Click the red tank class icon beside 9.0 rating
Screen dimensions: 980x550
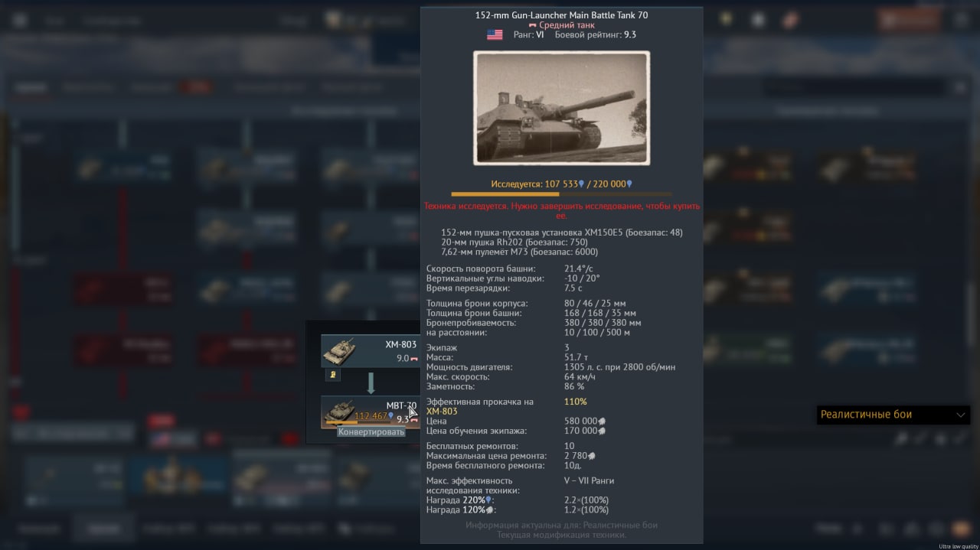click(x=414, y=359)
